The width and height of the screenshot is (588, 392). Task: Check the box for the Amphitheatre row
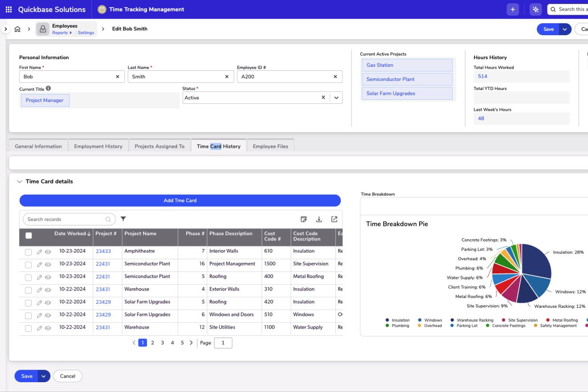coord(29,252)
